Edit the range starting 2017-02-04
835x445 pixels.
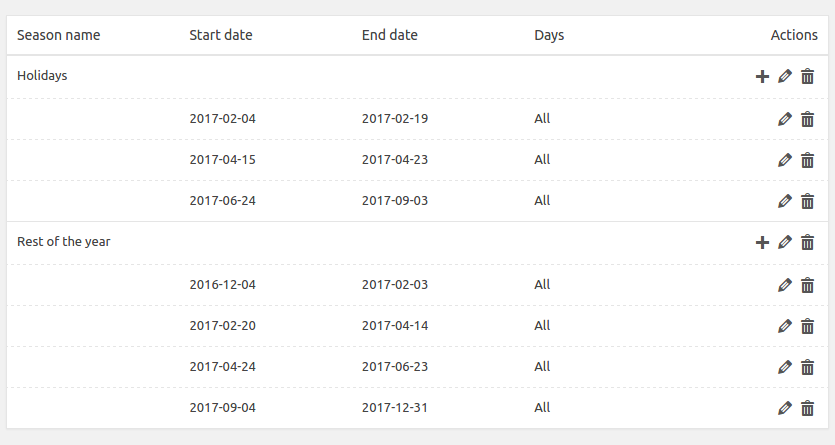(x=785, y=119)
